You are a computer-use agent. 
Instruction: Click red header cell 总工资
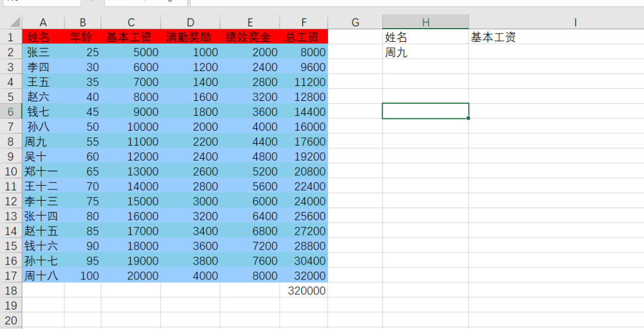tap(304, 37)
